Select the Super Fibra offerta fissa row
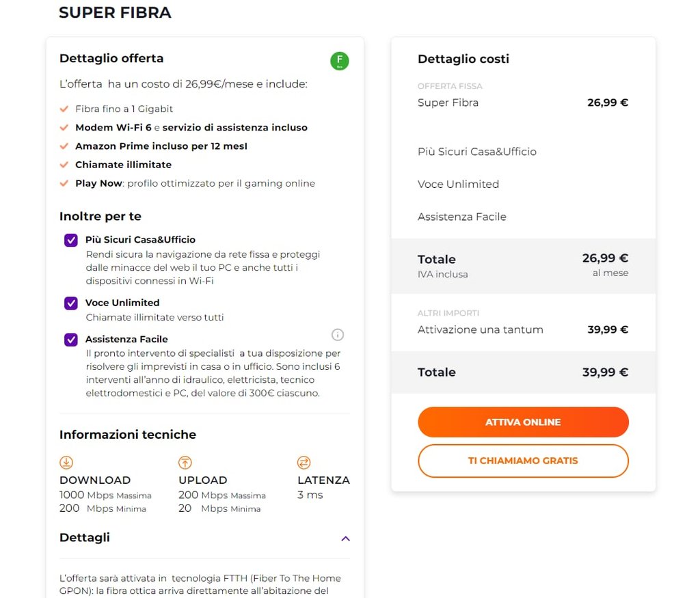 pos(523,103)
